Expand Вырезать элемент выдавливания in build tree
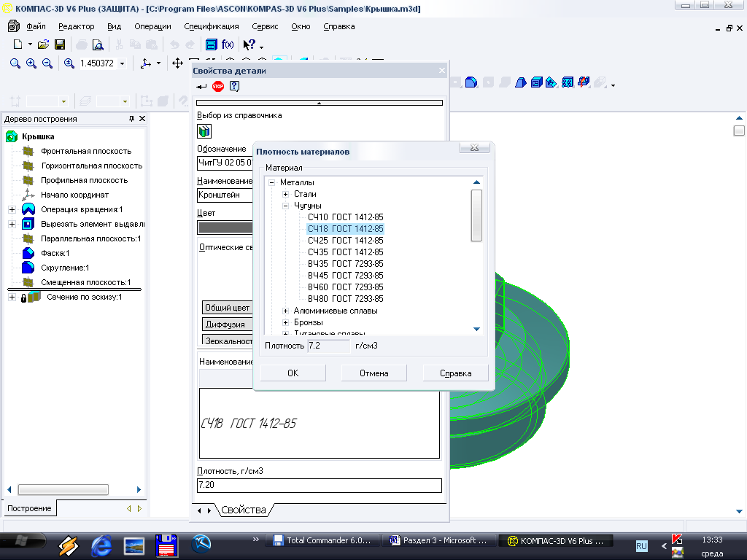The height and width of the screenshot is (560, 747). coord(12,225)
